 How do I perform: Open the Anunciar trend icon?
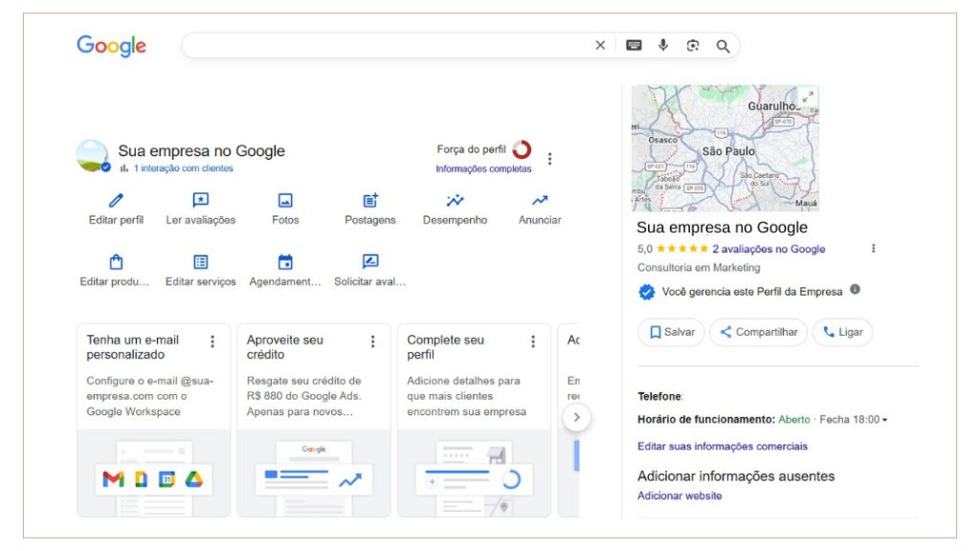tap(540, 201)
